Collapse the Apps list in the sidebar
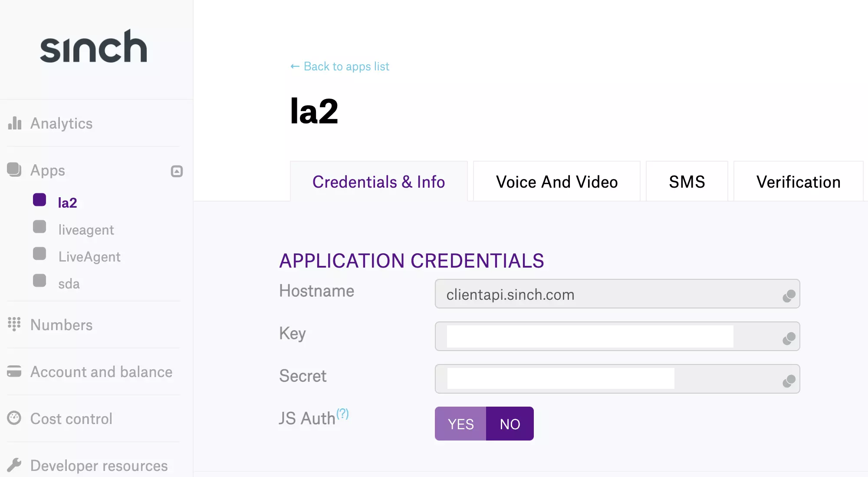The width and height of the screenshot is (868, 477). (176, 171)
